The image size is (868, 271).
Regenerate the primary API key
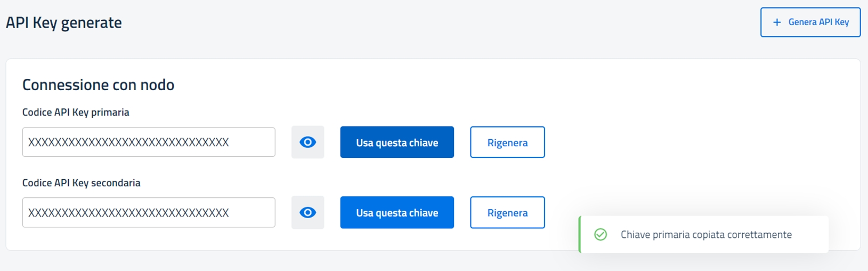pos(507,142)
